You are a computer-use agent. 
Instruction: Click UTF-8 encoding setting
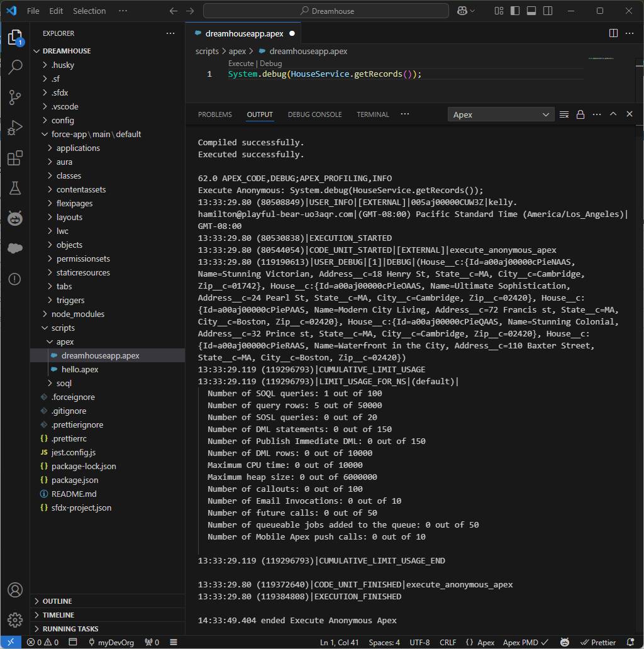pos(419,642)
